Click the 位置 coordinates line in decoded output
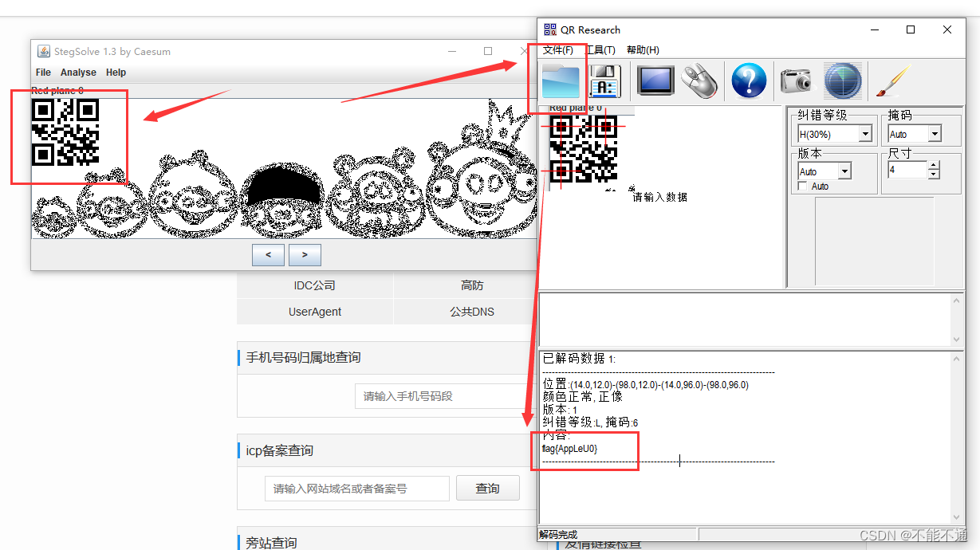 pos(645,384)
